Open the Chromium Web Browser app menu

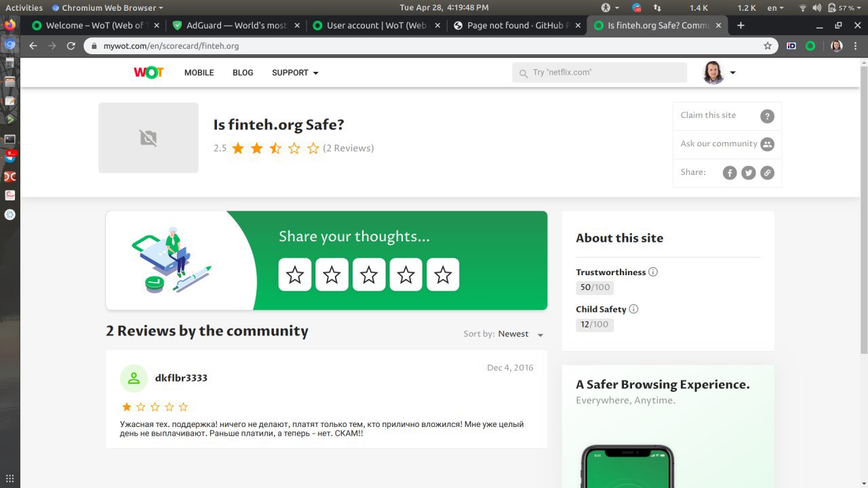tap(106, 8)
